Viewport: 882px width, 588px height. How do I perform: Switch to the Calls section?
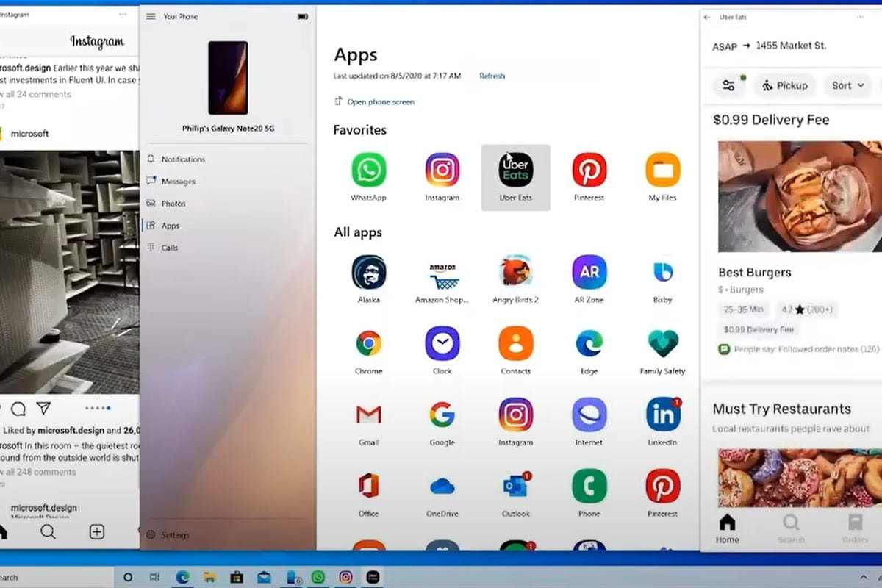pos(170,248)
